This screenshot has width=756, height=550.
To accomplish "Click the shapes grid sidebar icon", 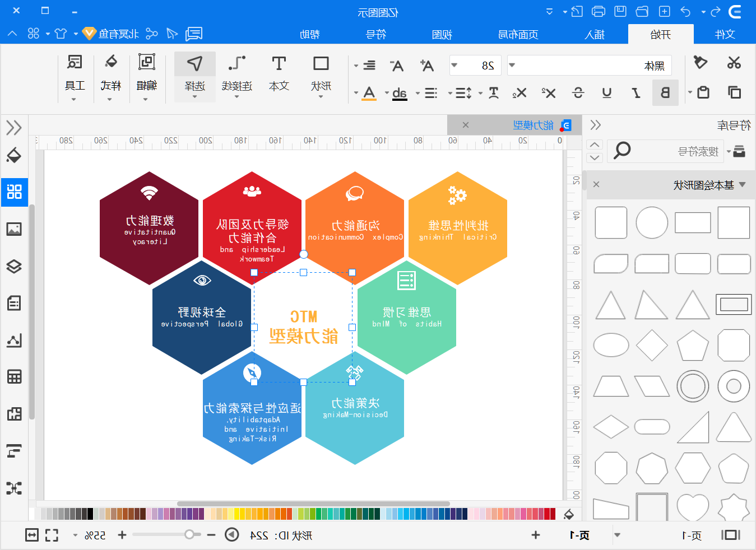I will click(x=14, y=192).
